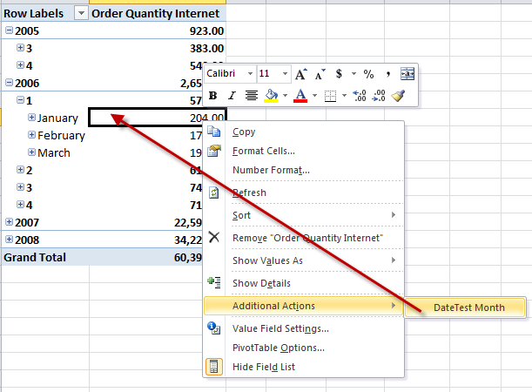Select Value Field Settings menu item
The image size is (532, 392).
pyautogui.click(x=280, y=328)
